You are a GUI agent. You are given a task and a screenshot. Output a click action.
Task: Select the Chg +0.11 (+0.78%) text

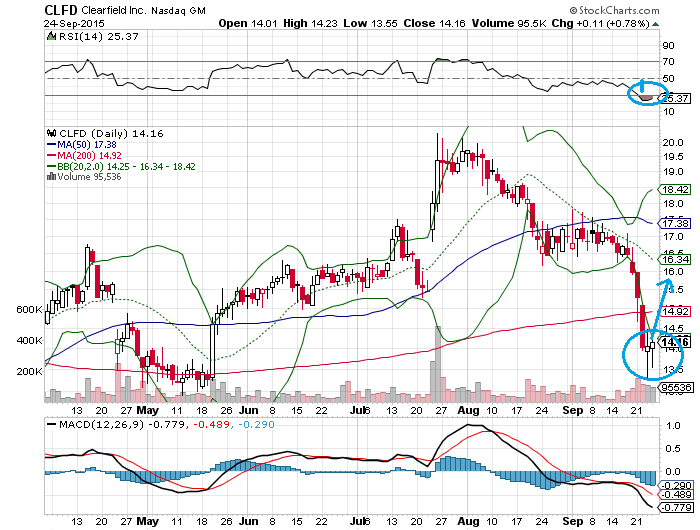tap(600, 24)
